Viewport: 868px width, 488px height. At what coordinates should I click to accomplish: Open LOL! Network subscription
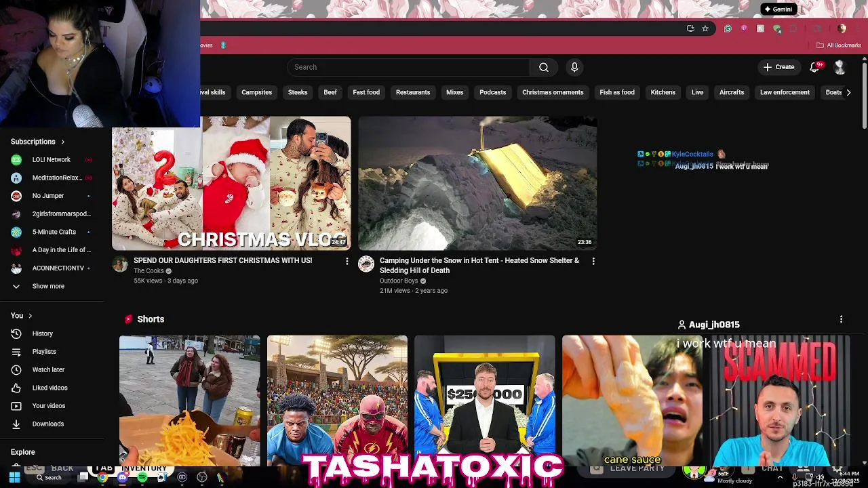point(52,160)
